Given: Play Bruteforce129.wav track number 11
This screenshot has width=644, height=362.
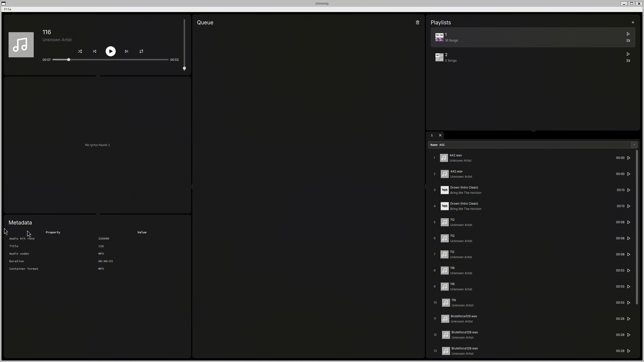Looking at the screenshot, I should pos(629,319).
